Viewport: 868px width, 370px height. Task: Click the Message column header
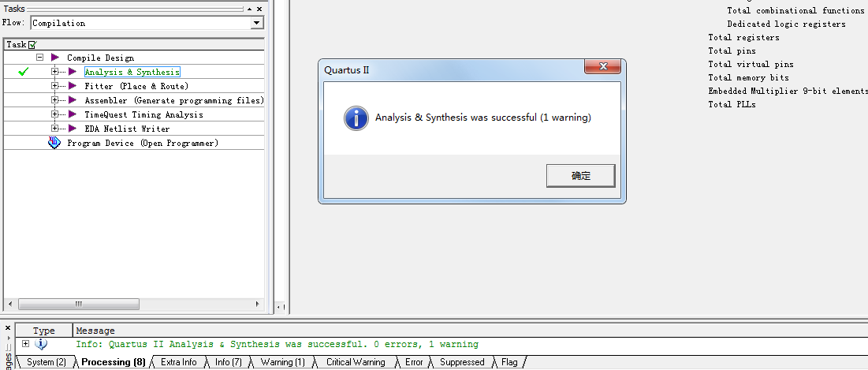95,330
